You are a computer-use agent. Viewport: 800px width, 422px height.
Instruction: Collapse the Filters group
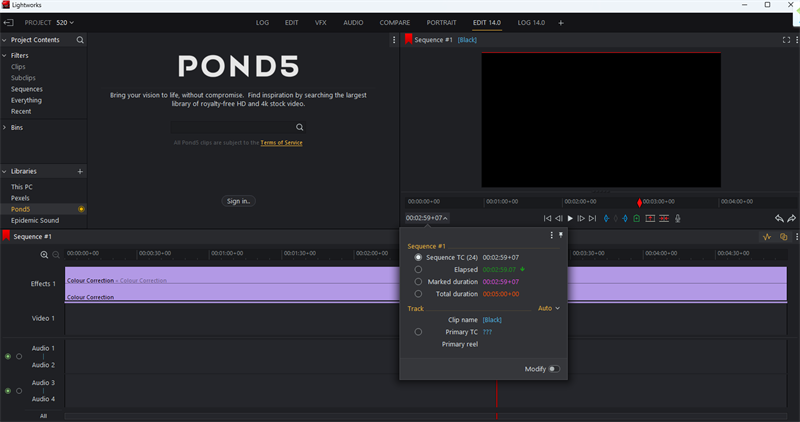pos(4,56)
